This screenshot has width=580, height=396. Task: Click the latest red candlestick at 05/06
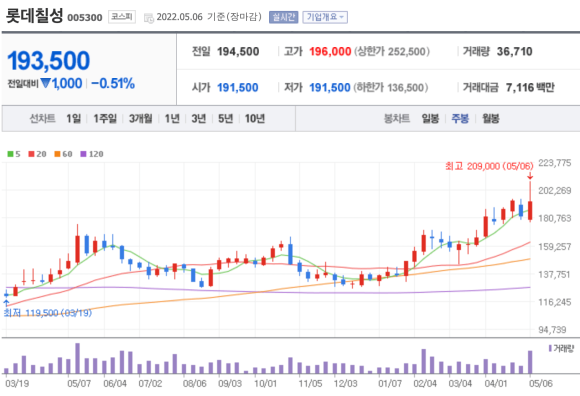point(530,211)
